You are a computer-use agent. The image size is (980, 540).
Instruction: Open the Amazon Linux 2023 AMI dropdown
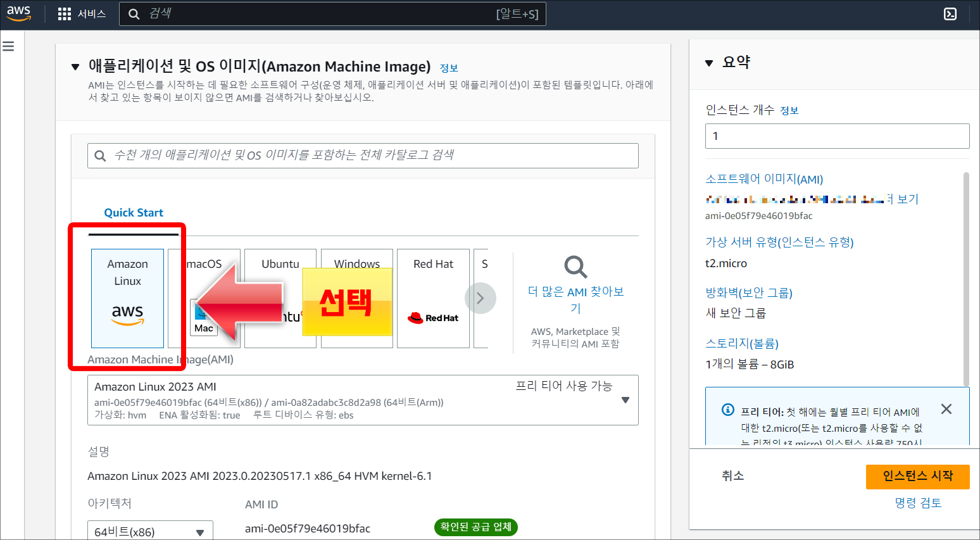coord(363,400)
